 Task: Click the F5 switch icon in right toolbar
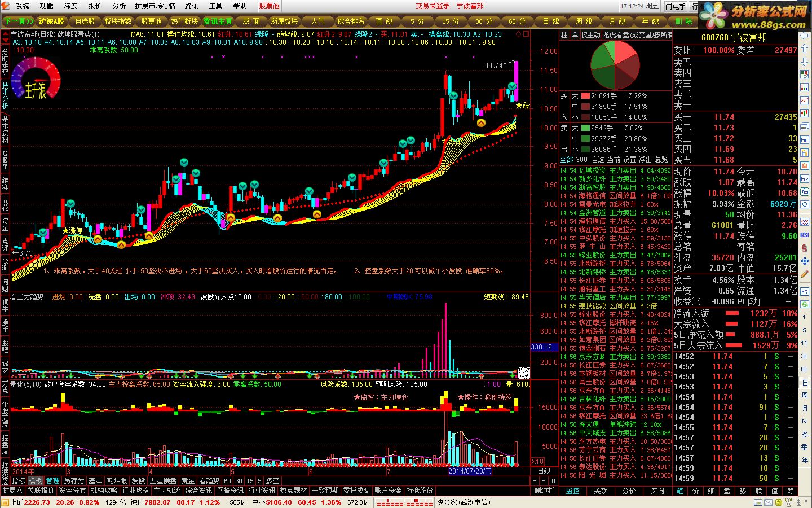pos(805,291)
